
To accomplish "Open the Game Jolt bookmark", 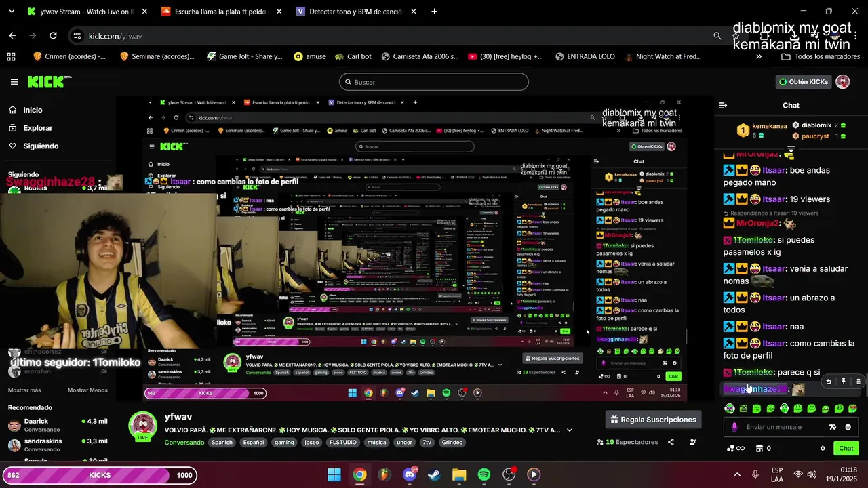I will (244, 56).
